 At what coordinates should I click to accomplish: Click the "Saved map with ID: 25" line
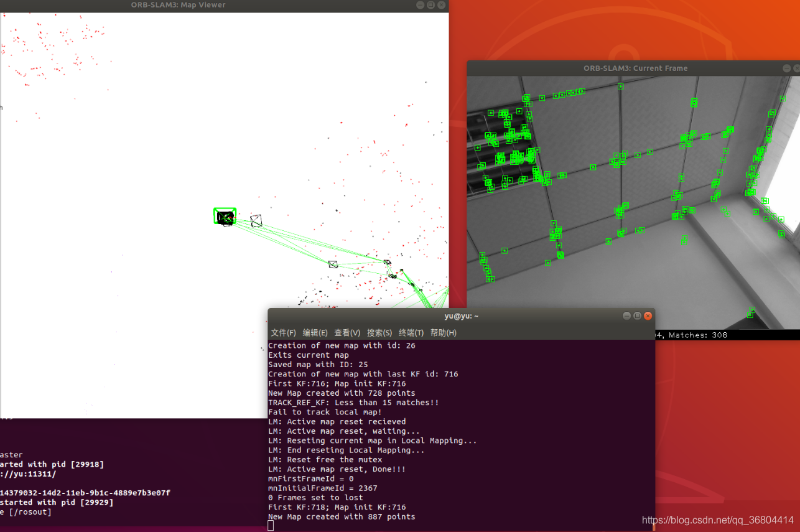coord(318,365)
